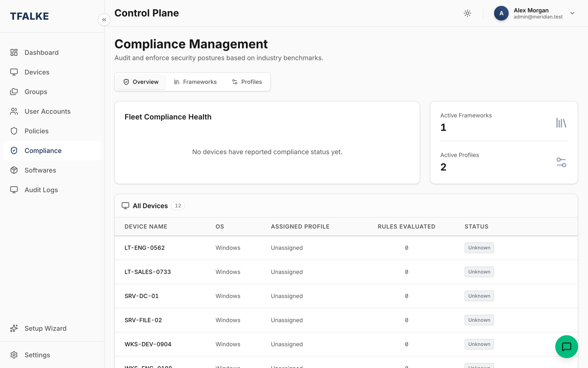Click Active Profiles count 2
The width and height of the screenshot is (588, 368).
click(443, 167)
